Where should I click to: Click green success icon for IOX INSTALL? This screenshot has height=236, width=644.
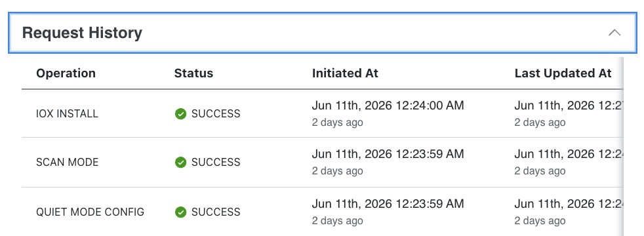tap(181, 113)
